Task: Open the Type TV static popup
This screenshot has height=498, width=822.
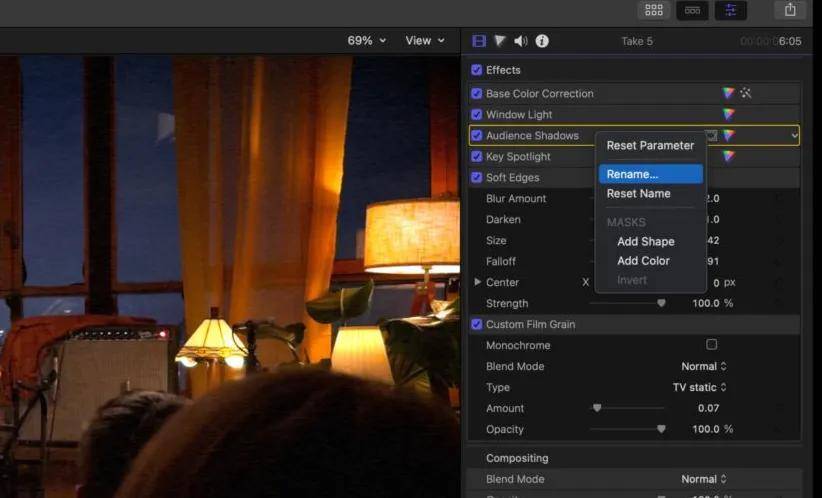Action: (699, 387)
